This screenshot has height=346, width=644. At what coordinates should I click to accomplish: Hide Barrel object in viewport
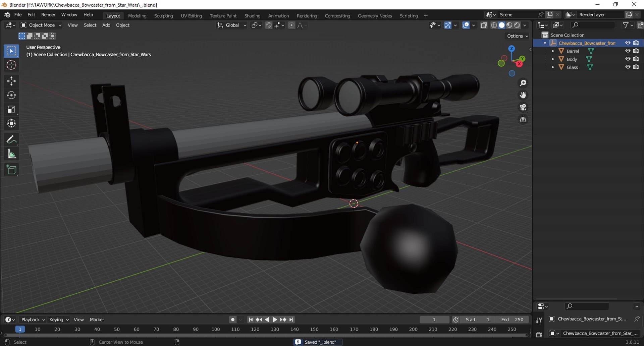click(628, 51)
